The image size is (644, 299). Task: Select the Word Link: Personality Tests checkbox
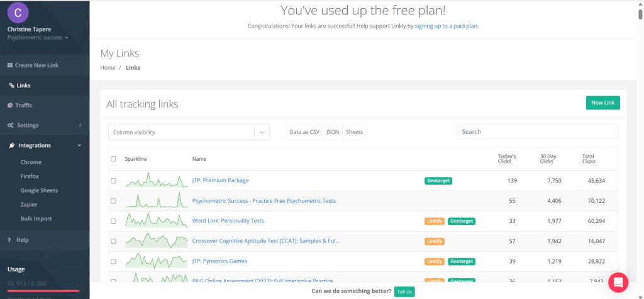point(113,221)
